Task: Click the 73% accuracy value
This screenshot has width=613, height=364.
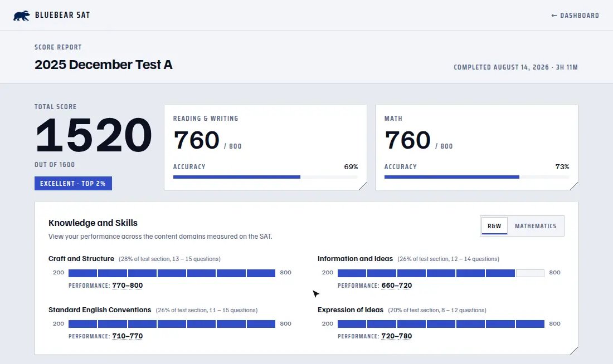Action: coord(562,167)
